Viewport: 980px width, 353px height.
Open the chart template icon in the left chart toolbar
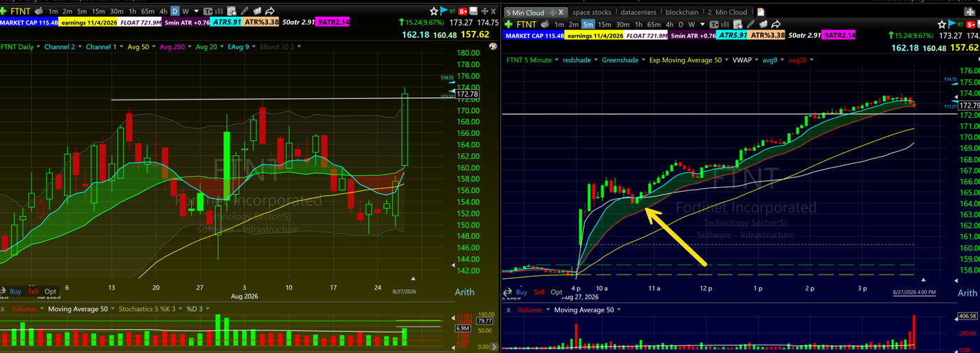208,11
